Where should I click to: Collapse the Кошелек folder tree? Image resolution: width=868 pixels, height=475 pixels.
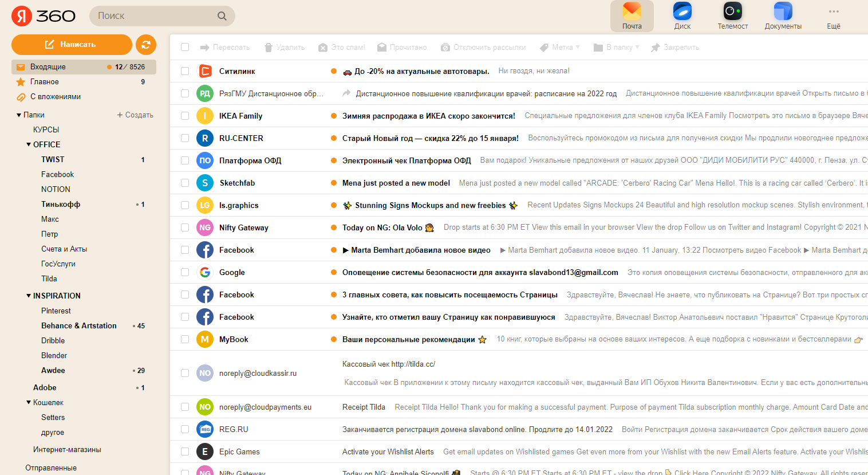click(29, 402)
